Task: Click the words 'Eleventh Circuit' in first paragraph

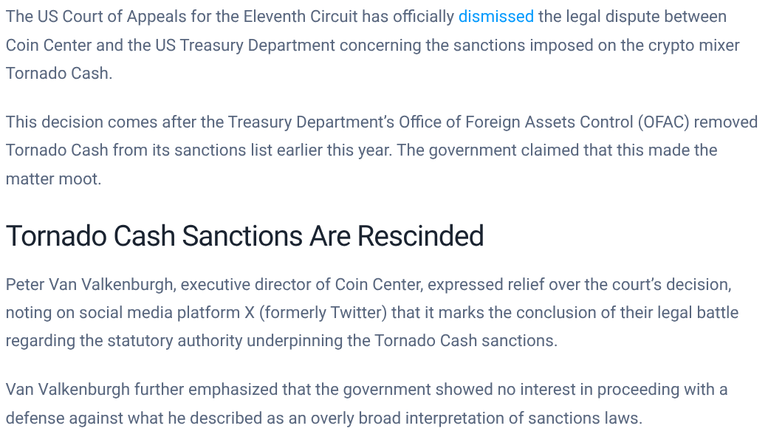Action: tap(300, 17)
